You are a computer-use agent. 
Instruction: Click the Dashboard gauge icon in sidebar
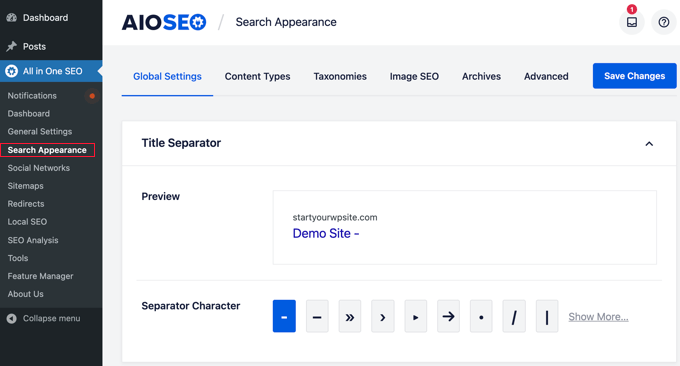tap(12, 18)
